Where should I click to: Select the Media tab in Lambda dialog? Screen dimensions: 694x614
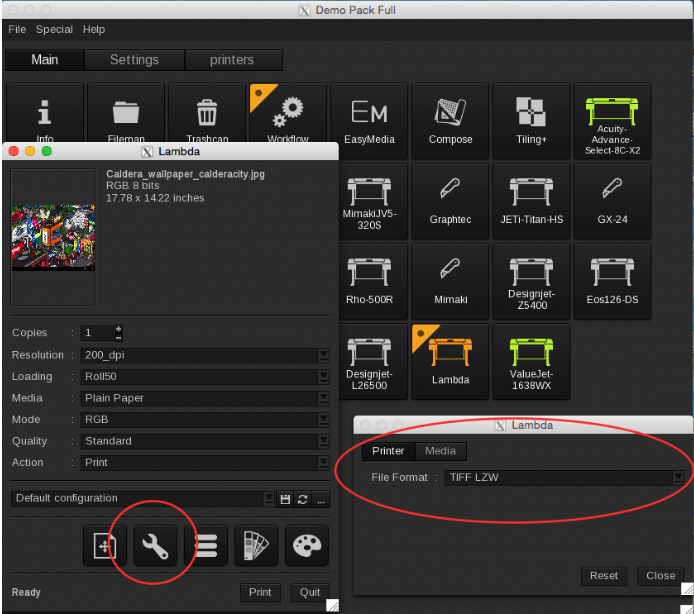coord(440,451)
